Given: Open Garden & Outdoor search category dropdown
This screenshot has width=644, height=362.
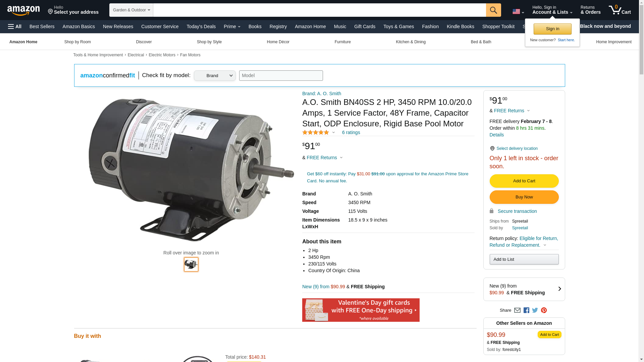Looking at the screenshot, I should [x=131, y=10].
